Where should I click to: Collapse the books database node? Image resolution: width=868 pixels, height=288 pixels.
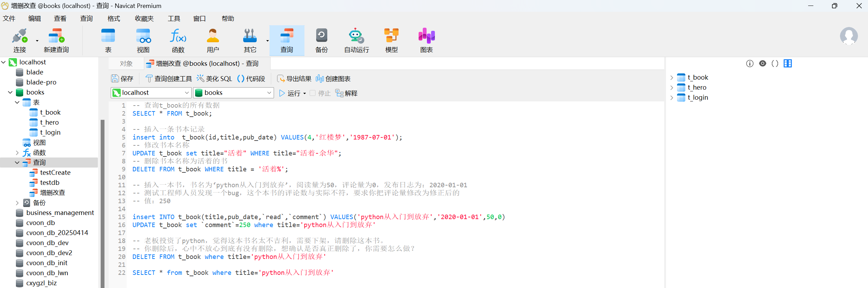(x=10, y=92)
